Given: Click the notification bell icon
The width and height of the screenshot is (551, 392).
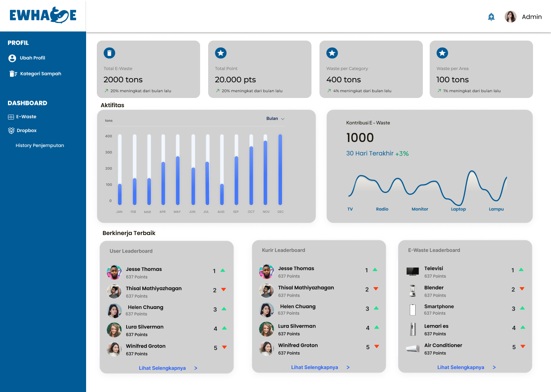Looking at the screenshot, I should tap(491, 17).
